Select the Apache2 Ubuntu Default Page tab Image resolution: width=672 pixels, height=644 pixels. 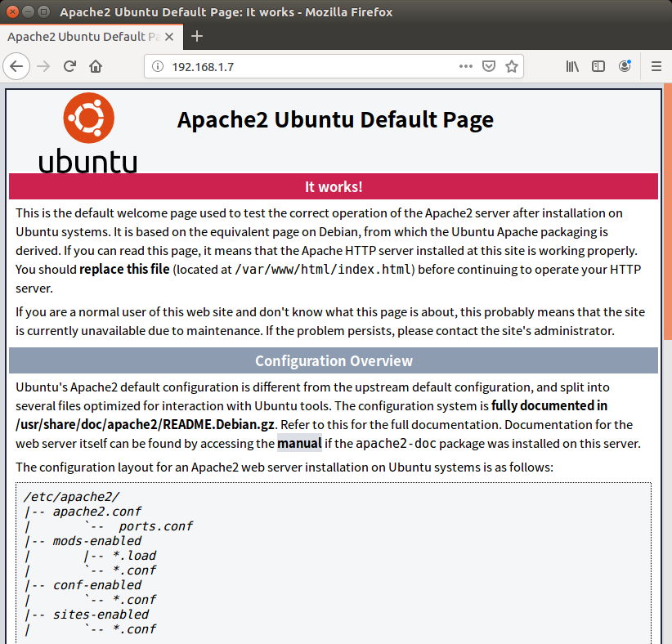pos(92,37)
